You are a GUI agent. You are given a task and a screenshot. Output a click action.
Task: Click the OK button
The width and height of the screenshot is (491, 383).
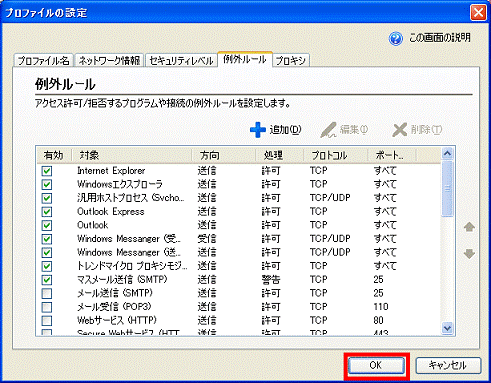coord(376,365)
